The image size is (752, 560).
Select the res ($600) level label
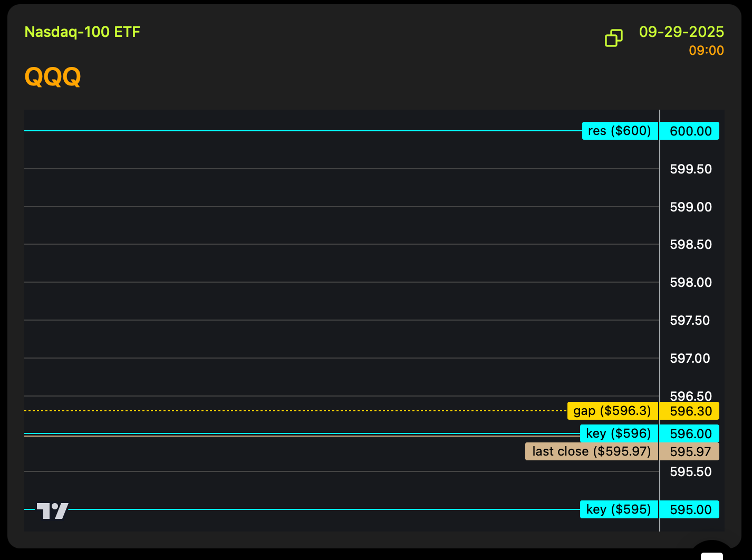click(620, 131)
